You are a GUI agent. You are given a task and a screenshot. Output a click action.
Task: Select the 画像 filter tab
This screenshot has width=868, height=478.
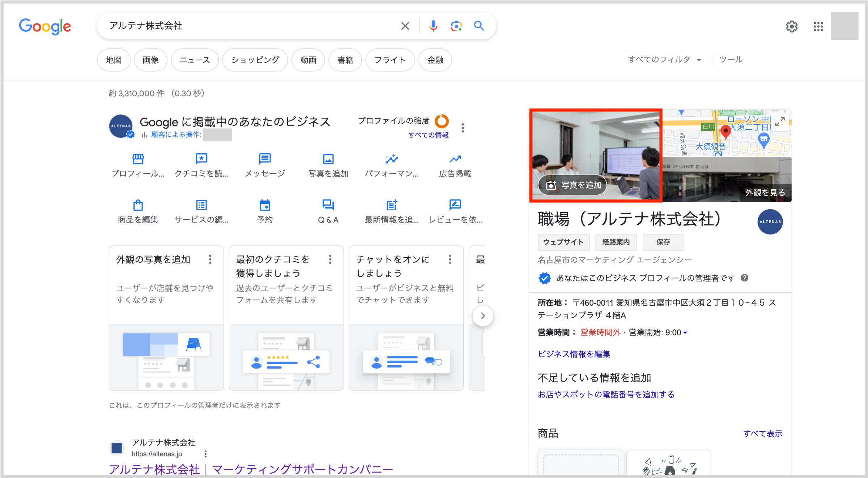pyautogui.click(x=151, y=60)
